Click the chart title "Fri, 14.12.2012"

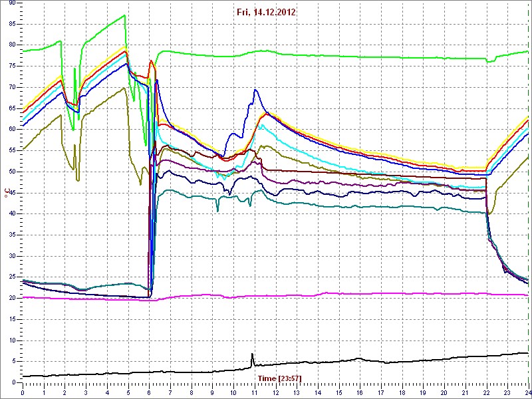tap(266, 12)
